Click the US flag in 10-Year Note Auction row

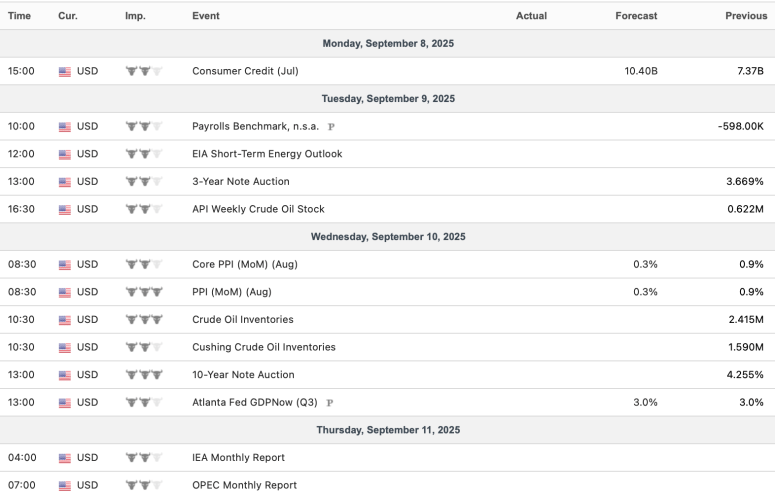pyautogui.click(x=65, y=375)
